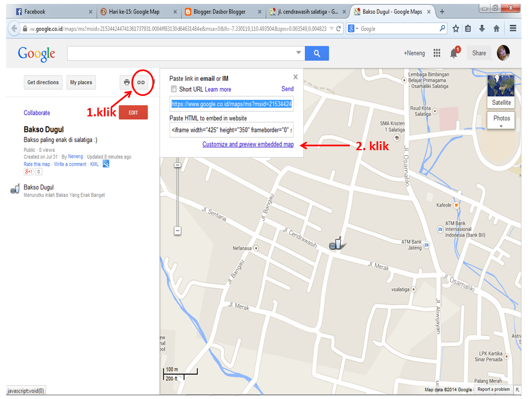Bookmark page with the star icon
Image resolution: width=532 pixels, height=399 pixels.
456,28
